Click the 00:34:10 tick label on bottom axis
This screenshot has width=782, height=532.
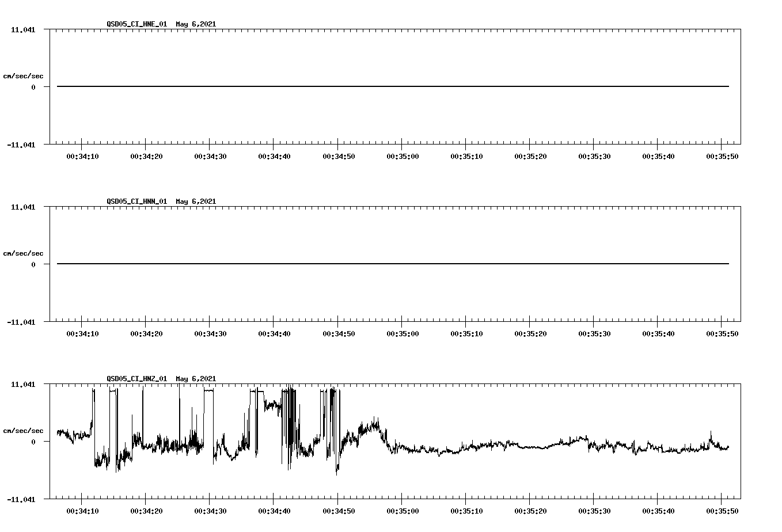coord(82,510)
